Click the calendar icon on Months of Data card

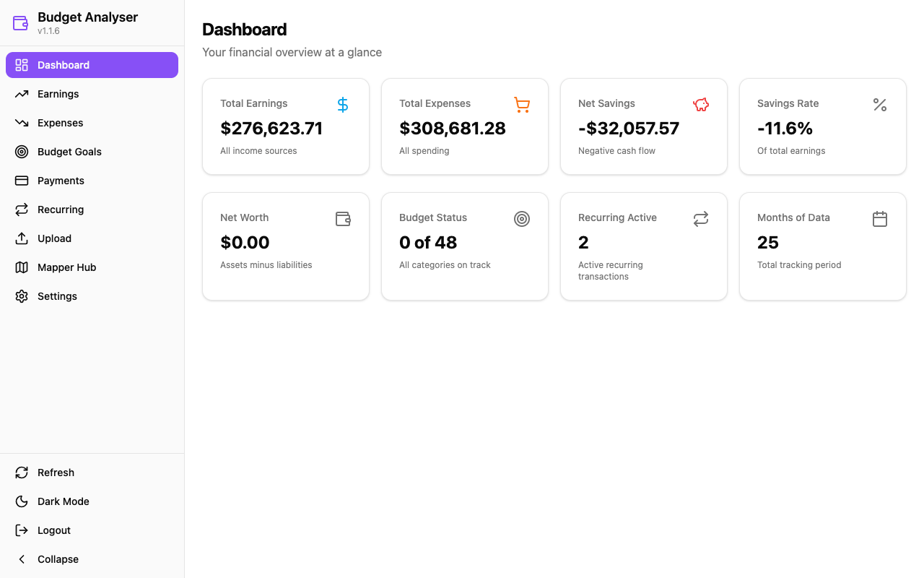879,218
